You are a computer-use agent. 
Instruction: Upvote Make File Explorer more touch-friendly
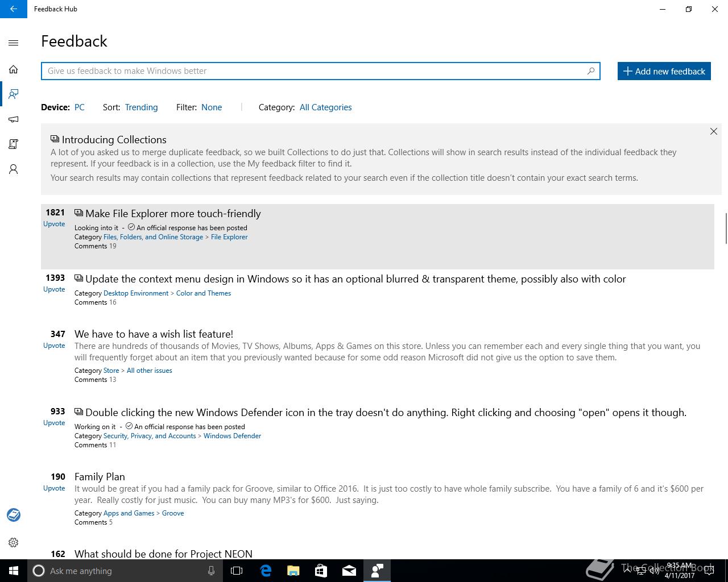[x=54, y=224]
